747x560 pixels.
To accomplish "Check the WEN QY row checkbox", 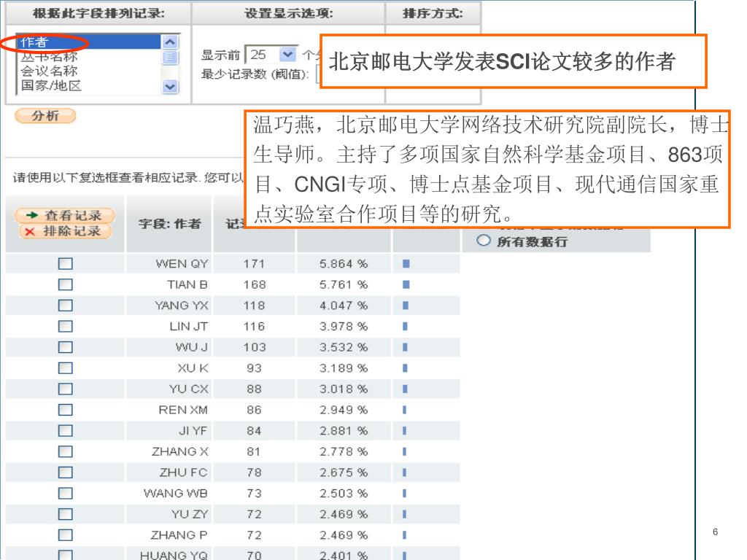I will [65, 264].
